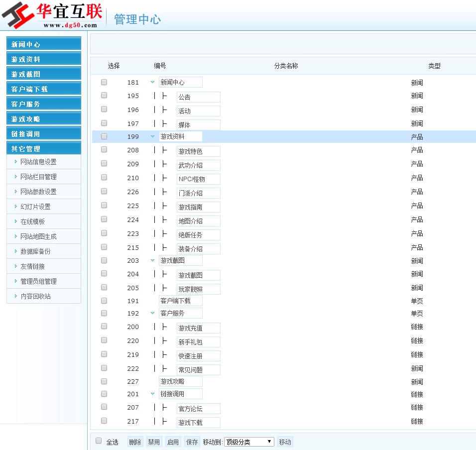Viewport: 476px width, 450px height.
Task: Check the box for row 210 NPC/怪物
Action: coord(104,177)
